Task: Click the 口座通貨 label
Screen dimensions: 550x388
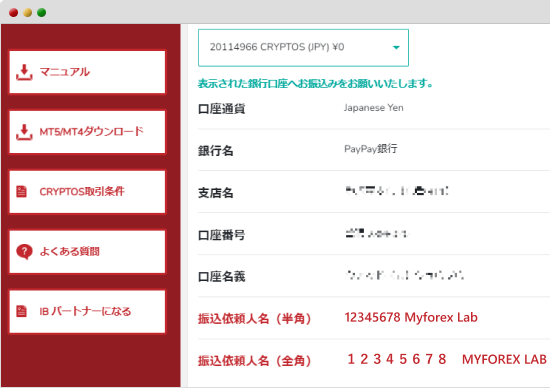Action: point(221,109)
